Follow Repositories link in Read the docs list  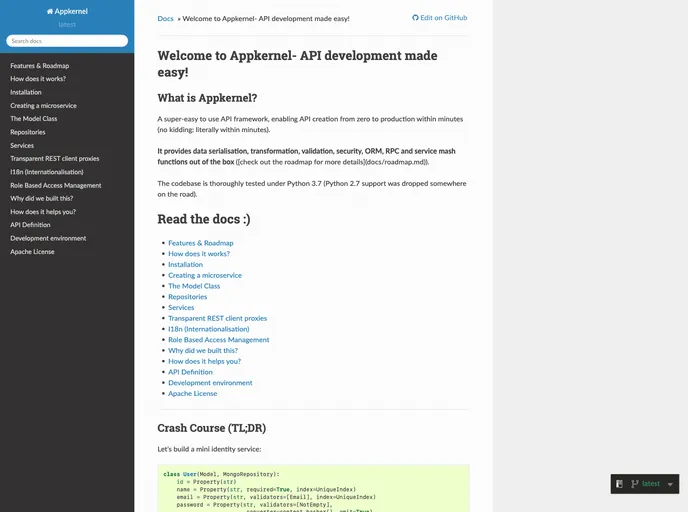point(188,297)
